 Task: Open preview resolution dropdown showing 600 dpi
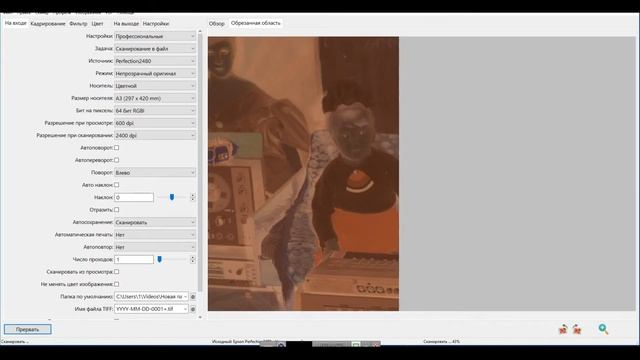[155, 123]
